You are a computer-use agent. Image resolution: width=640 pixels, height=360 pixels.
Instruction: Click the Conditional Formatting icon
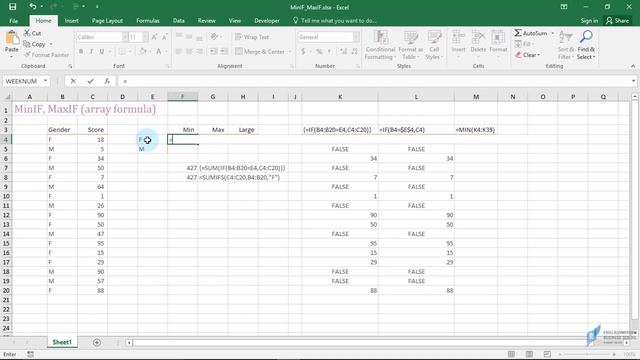click(380, 38)
